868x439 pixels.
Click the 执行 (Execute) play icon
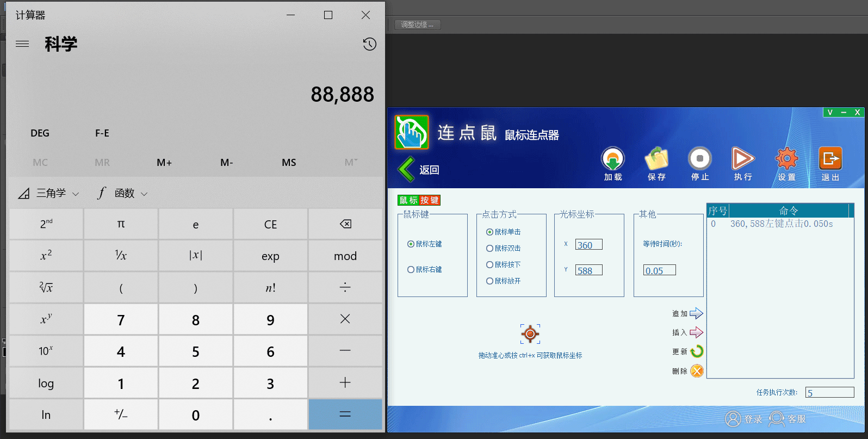[x=743, y=159]
